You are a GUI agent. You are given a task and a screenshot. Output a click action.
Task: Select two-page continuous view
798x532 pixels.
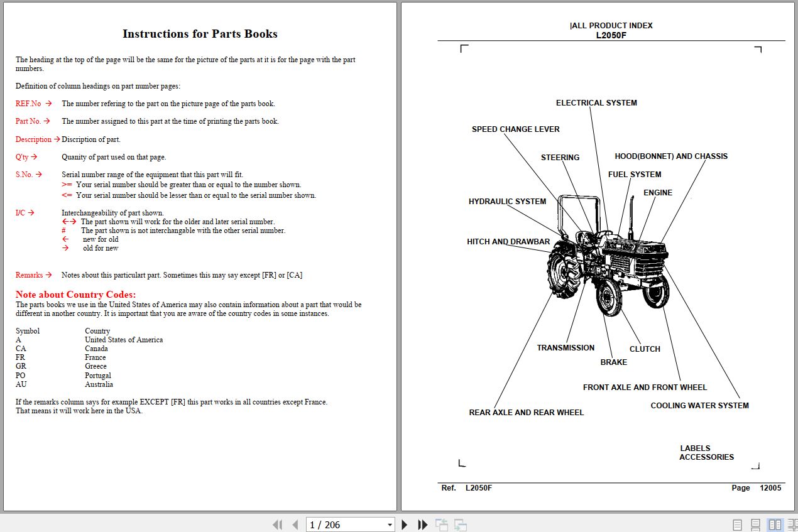(x=792, y=524)
